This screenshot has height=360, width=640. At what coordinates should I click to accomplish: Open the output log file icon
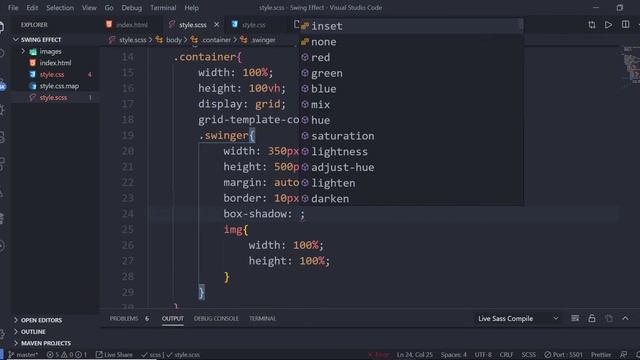pos(609,318)
